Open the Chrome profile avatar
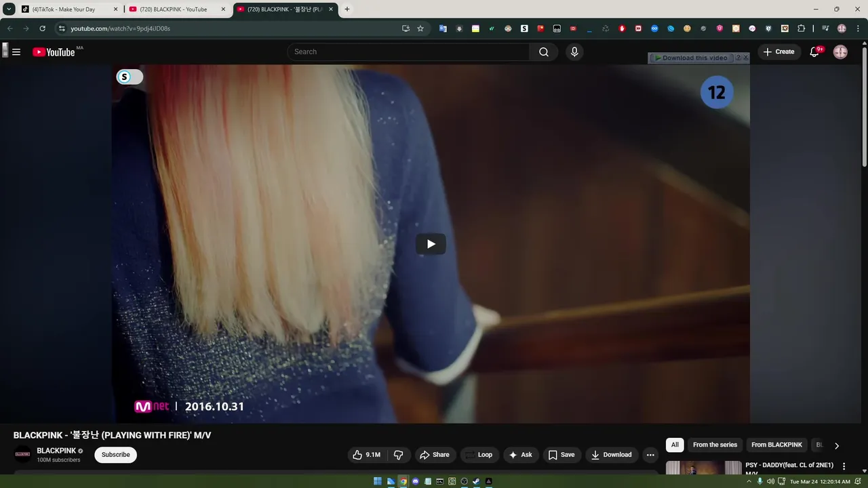This screenshot has height=488, width=868. (842, 28)
